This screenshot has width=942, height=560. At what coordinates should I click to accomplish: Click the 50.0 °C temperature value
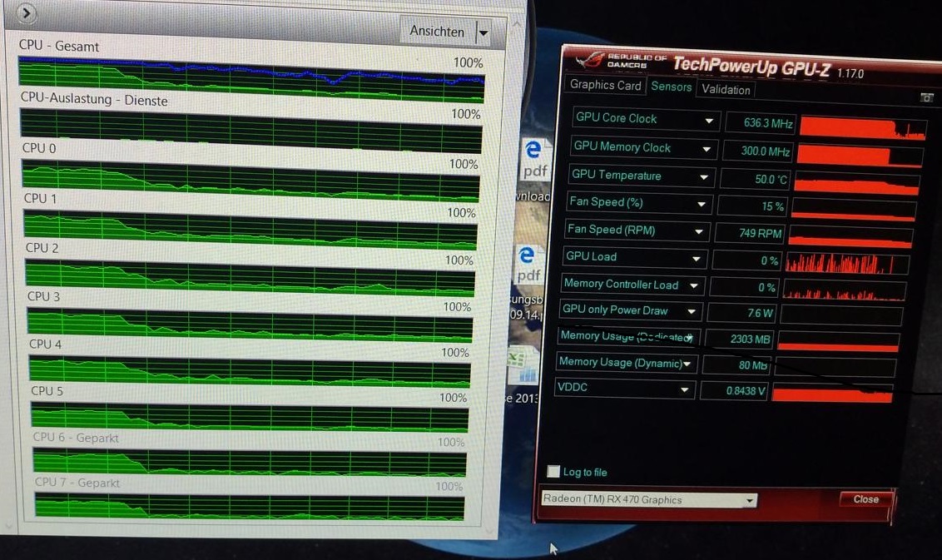coord(755,179)
